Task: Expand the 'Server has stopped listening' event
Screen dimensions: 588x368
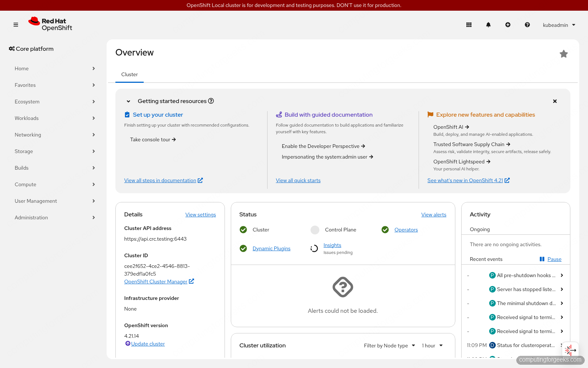Action: coord(562,289)
